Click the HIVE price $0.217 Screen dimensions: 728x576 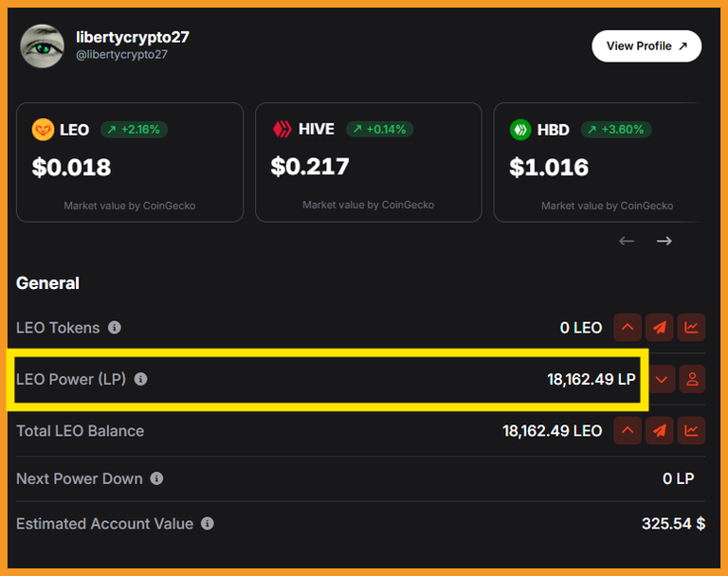pos(310,167)
